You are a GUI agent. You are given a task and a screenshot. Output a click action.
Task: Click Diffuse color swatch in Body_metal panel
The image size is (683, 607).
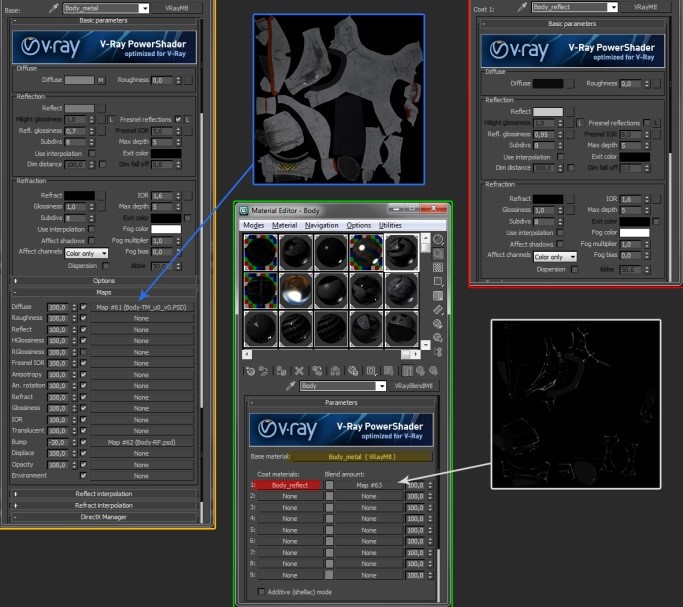[x=79, y=80]
